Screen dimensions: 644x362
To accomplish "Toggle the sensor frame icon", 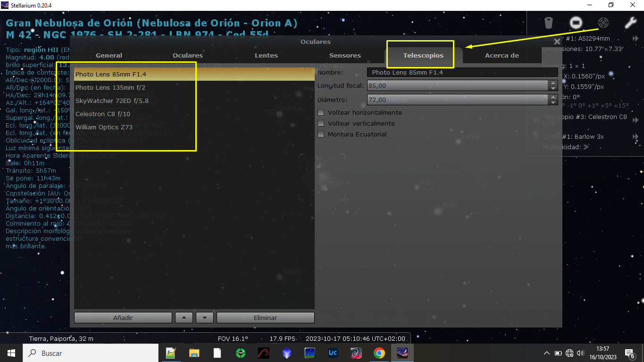I will tap(576, 23).
